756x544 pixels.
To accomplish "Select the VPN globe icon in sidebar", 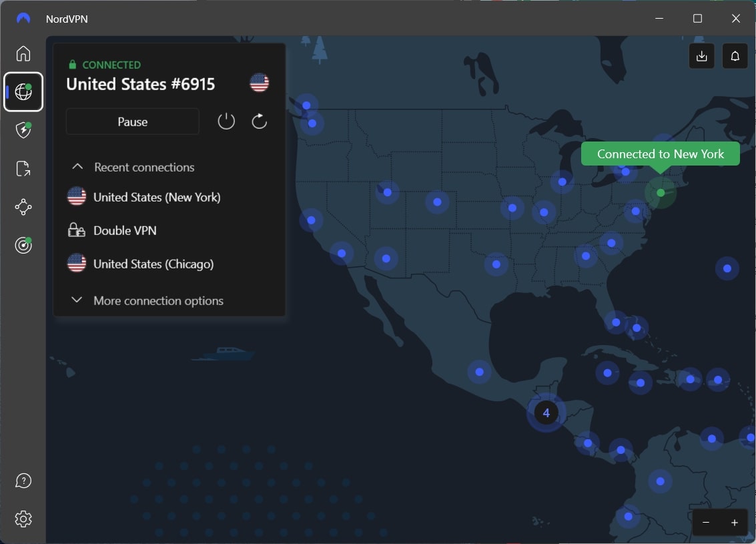I will coord(23,92).
